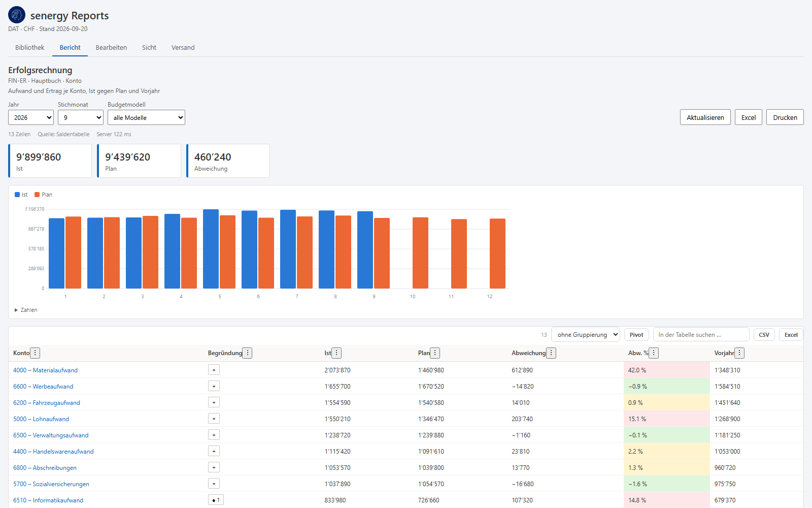812x508 pixels.
Task: Switch to the Sicht tab
Action: pyautogui.click(x=149, y=47)
